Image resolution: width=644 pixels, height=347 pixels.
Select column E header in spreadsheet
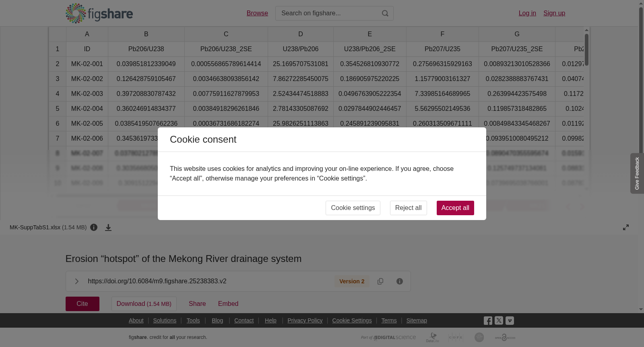[x=370, y=34]
